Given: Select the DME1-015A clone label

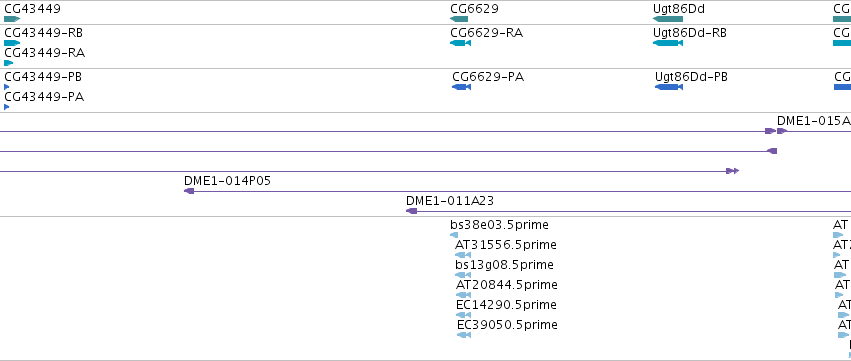Looking at the screenshot, I should click(x=814, y=121).
